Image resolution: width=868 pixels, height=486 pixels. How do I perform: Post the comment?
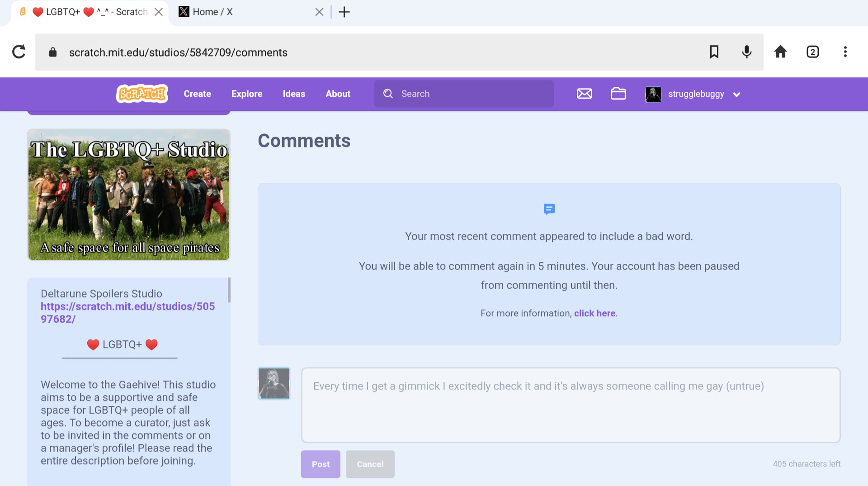321,464
